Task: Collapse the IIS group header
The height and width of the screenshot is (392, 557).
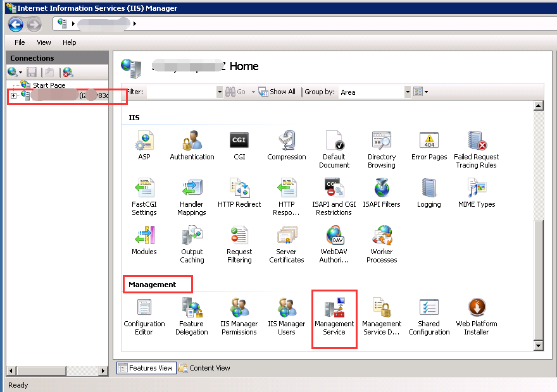Action: (134, 118)
